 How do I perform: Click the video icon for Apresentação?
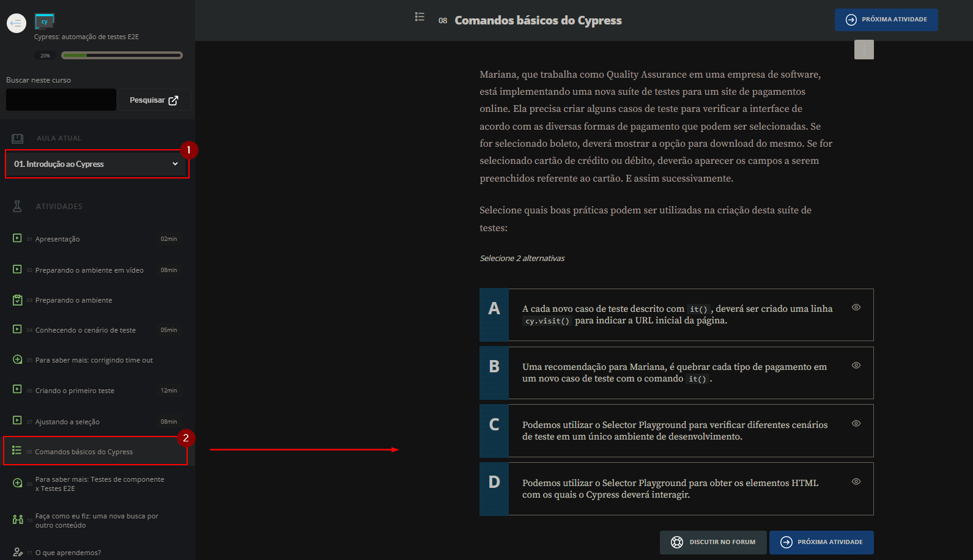[17, 238]
